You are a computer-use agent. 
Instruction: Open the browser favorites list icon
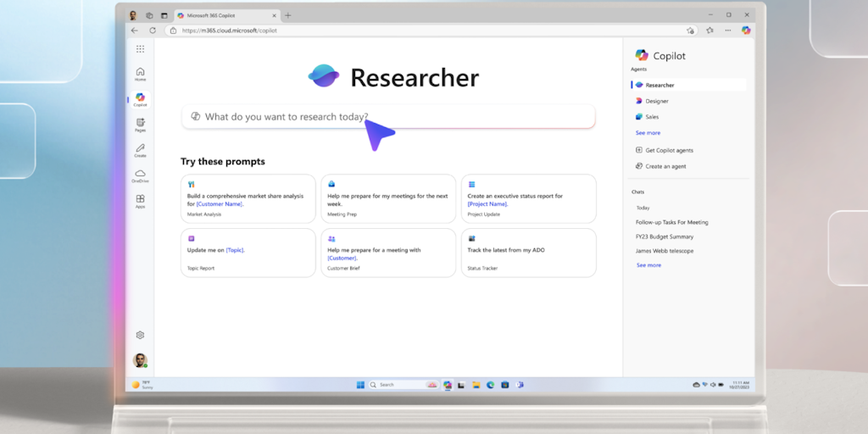[709, 31]
